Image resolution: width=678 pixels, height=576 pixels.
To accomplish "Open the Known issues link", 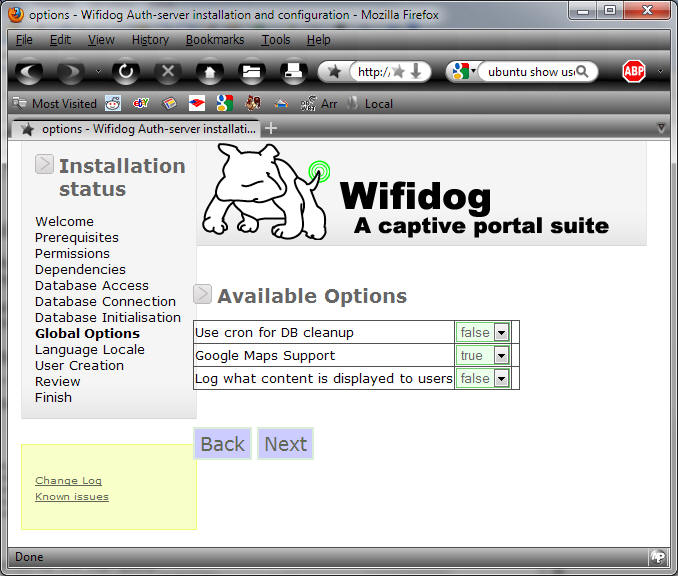I will pos(72,496).
